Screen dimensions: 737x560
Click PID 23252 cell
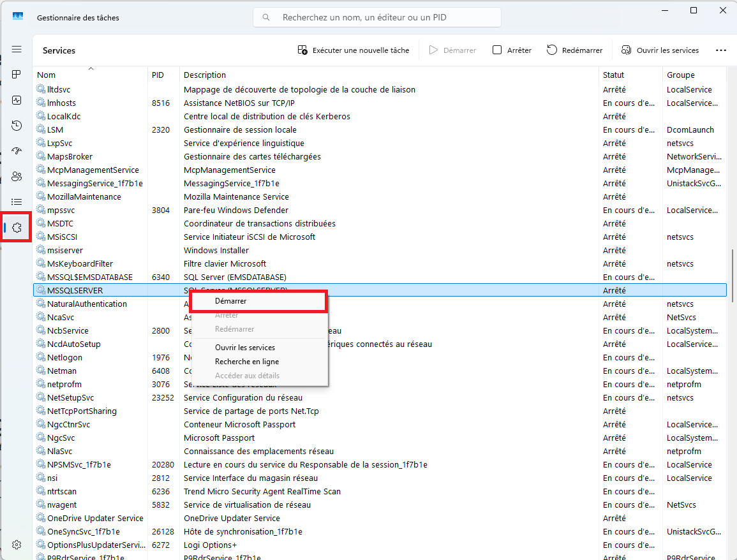tap(163, 397)
